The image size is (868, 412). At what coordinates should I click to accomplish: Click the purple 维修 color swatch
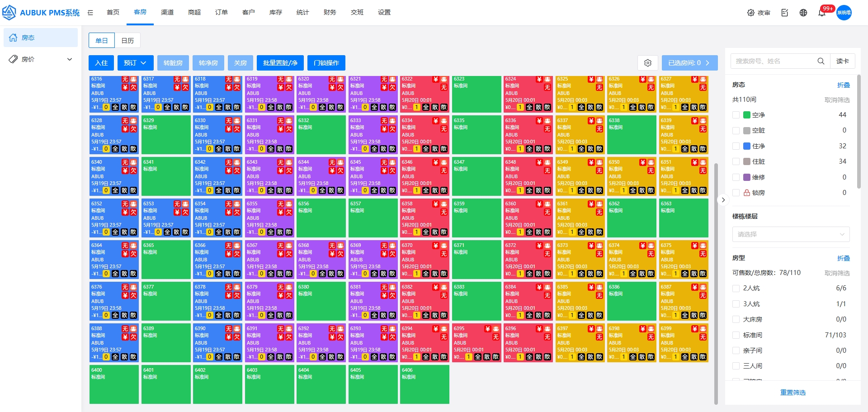coord(747,177)
